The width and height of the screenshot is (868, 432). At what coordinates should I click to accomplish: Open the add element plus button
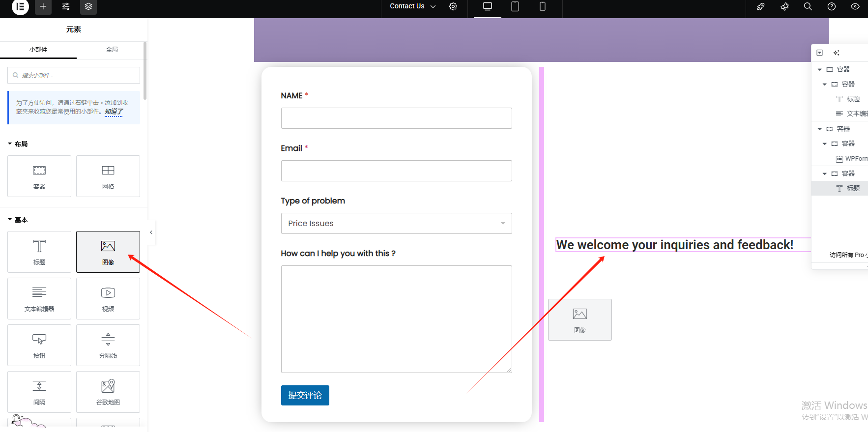coord(43,7)
